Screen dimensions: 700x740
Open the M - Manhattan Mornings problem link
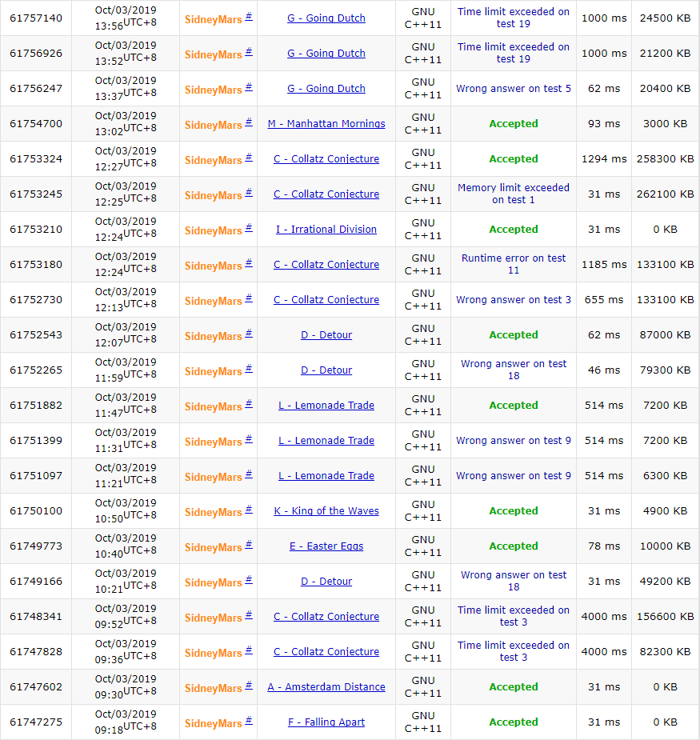[x=326, y=124]
